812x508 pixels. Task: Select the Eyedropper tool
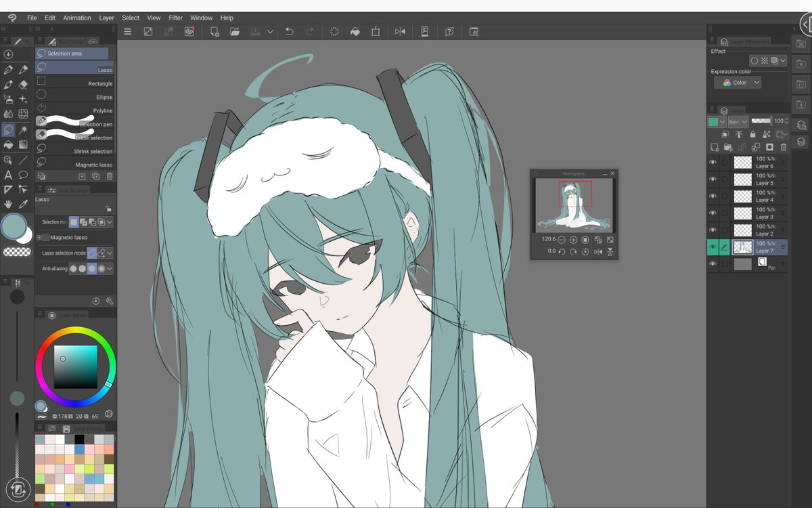pyautogui.click(x=24, y=204)
